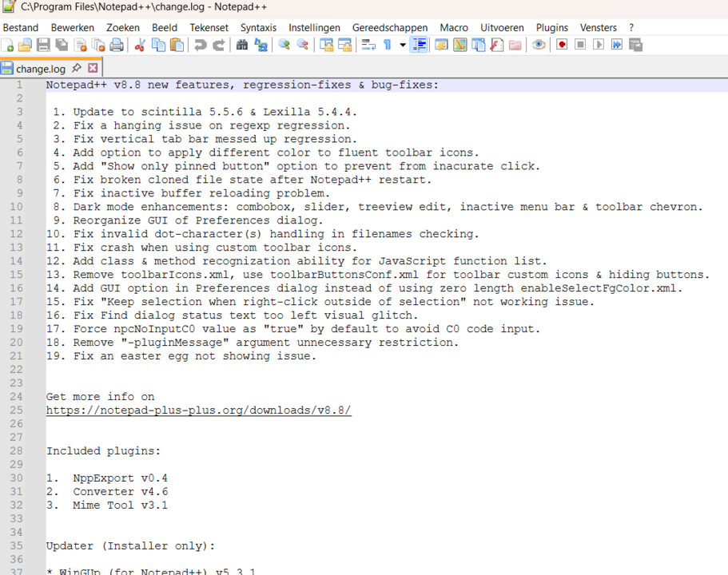Open the Beeld menu
The height and width of the screenshot is (575, 728).
pyautogui.click(x=165, y=28)
